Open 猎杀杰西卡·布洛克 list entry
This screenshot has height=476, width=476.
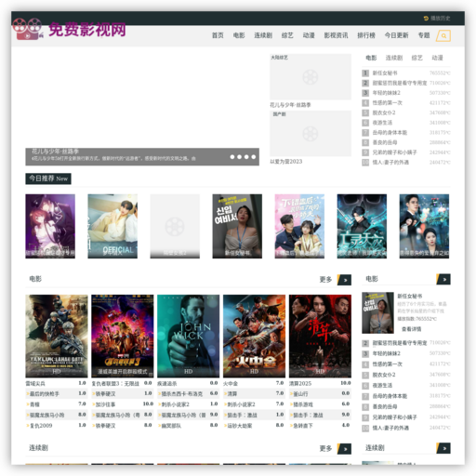coord(181,394)
